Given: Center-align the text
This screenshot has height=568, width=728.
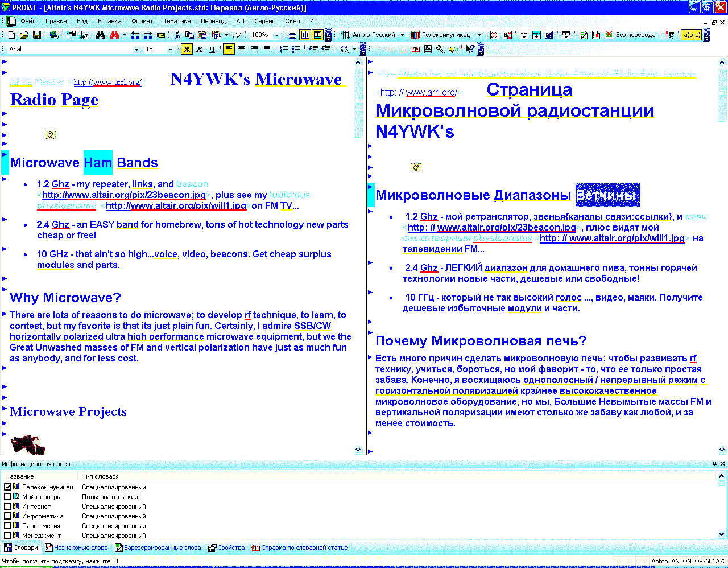Looking at the screenshot, I should pyautogui.click(x=242, y=49).
